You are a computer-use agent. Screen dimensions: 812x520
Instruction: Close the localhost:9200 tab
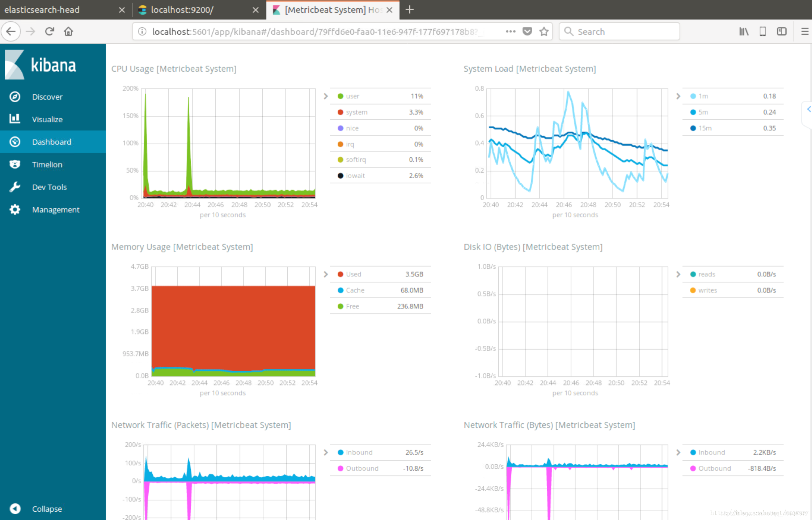[255, 10]
